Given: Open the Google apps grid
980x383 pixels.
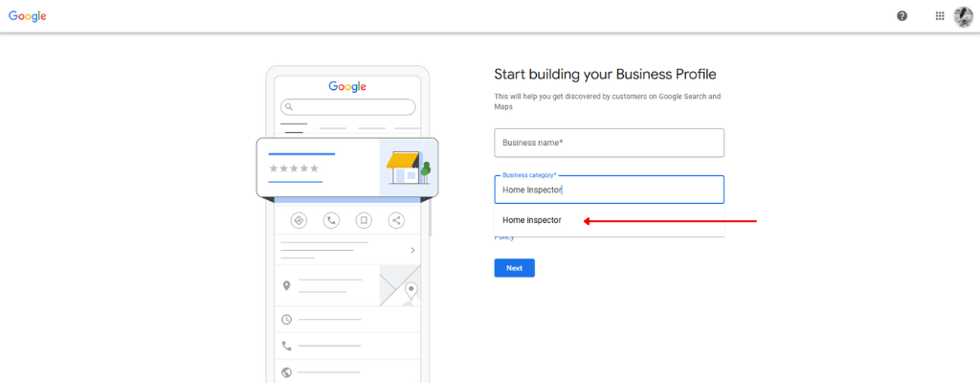Looking at the screenshot, I should coord(940,16).
